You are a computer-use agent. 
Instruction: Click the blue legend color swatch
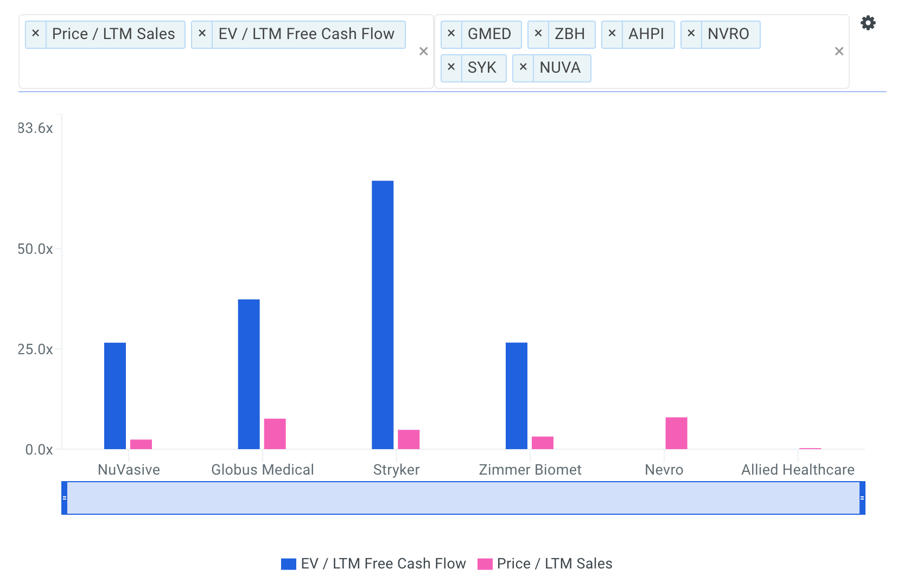tap(289, 564)
